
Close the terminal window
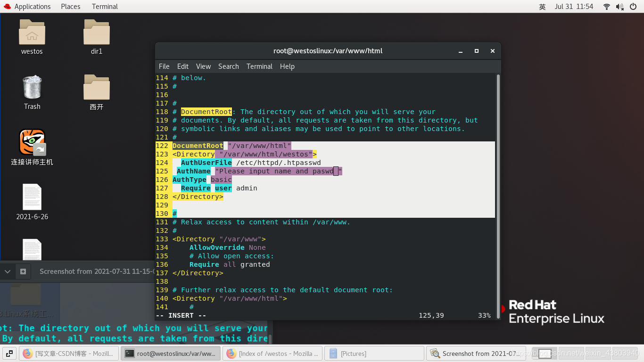click(493, 51)
